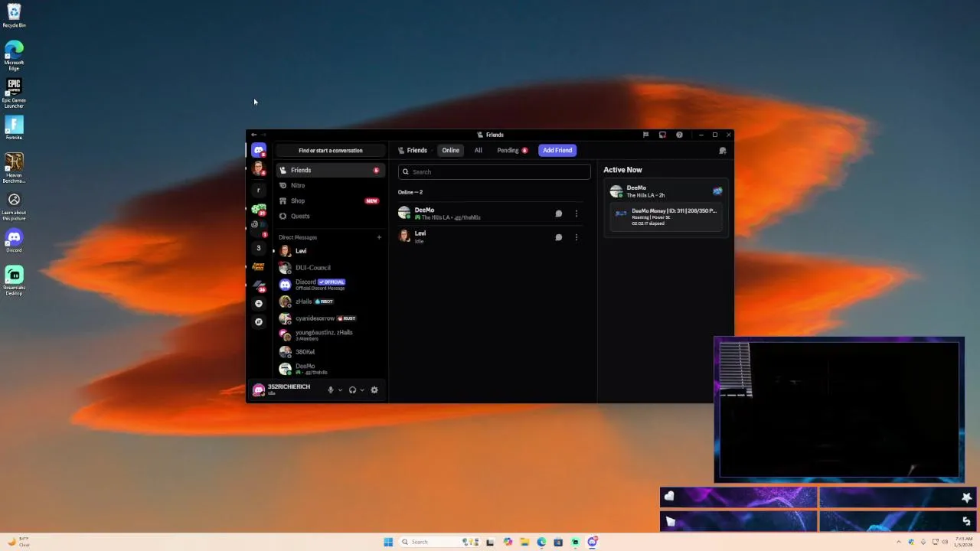The width and height of the screenshot is (980, 551).
Task: Open the server labeled 'r'
Action: coord(259,190)
